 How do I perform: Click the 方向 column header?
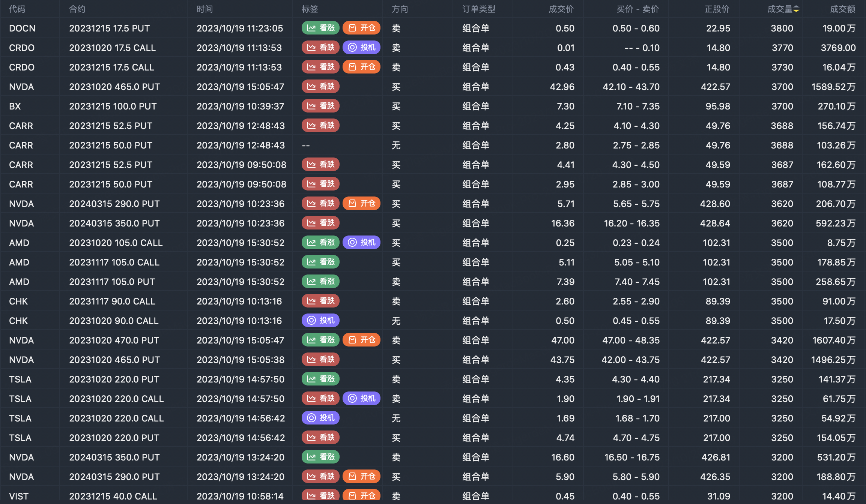point(400,9)
